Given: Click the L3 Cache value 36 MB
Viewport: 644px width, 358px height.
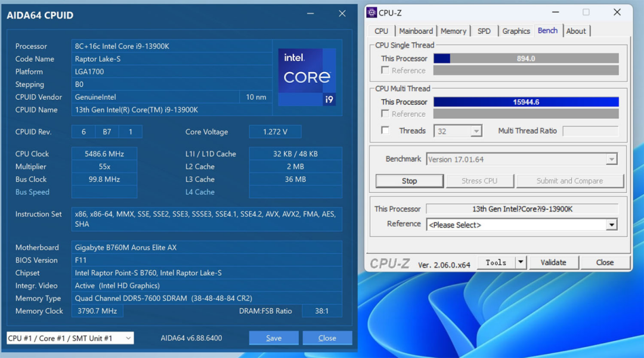Looking at the screenshot, I should pos(295,179).
